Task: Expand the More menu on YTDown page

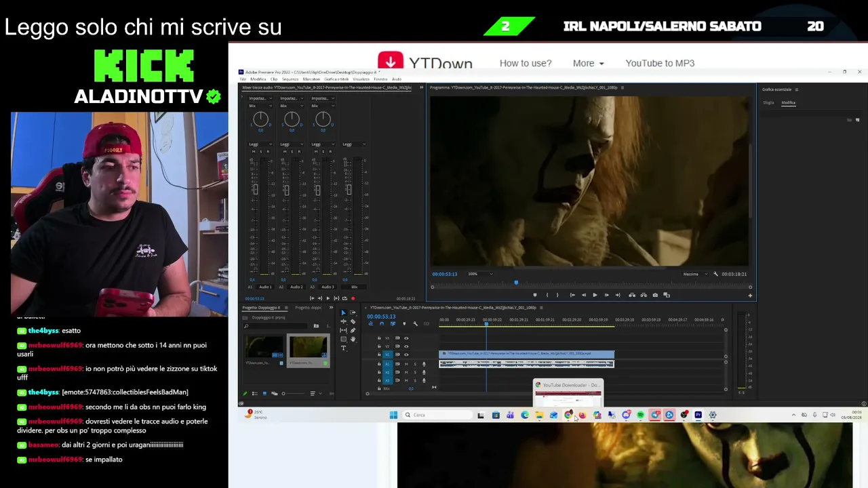Action: click(588, 63)
